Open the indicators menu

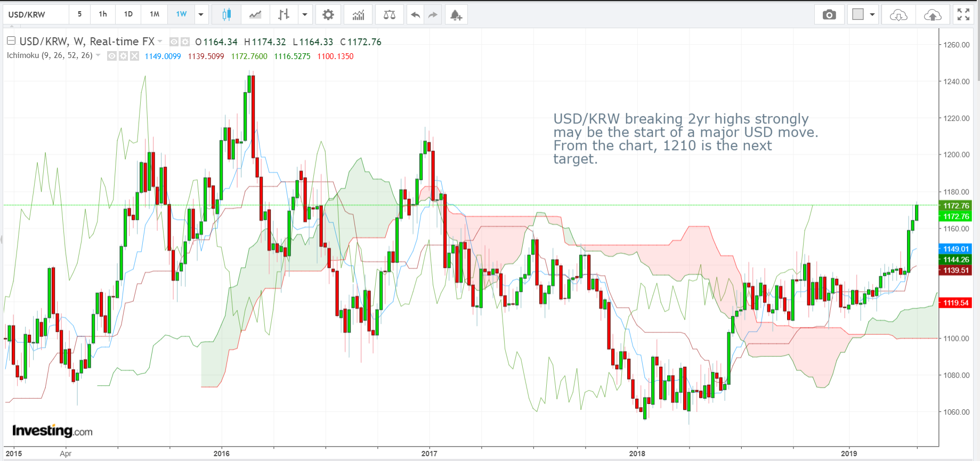click(358, 14)
